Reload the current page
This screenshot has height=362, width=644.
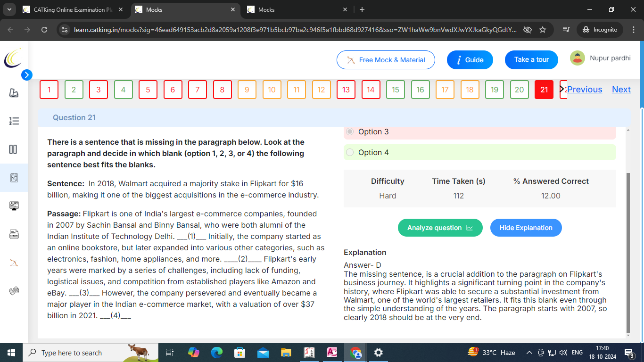coord(44,30)
